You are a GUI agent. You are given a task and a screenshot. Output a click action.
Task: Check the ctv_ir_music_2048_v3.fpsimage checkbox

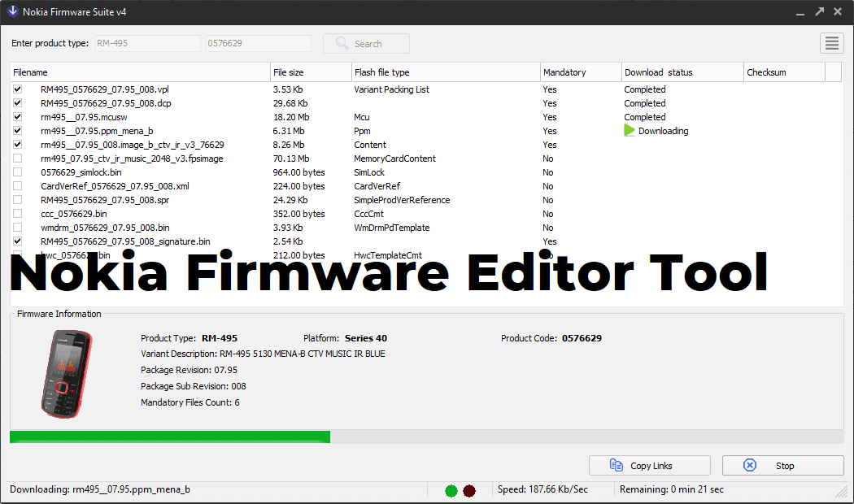[17, 159]
